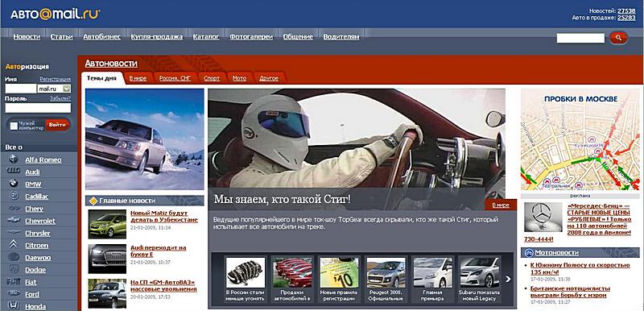
Task: Switch to the Мото tab
Action: [239, 78]
